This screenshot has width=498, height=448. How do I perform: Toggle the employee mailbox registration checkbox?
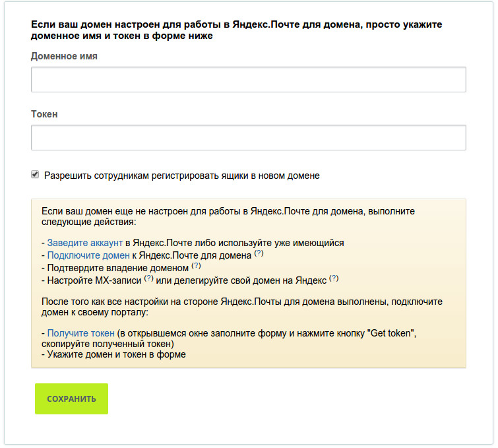coord(35,174)
